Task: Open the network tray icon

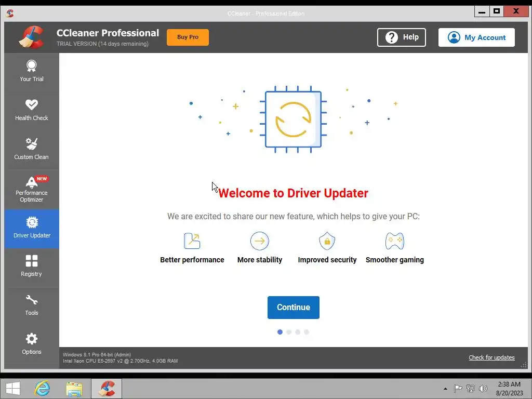Action: (x=471, y=388)
